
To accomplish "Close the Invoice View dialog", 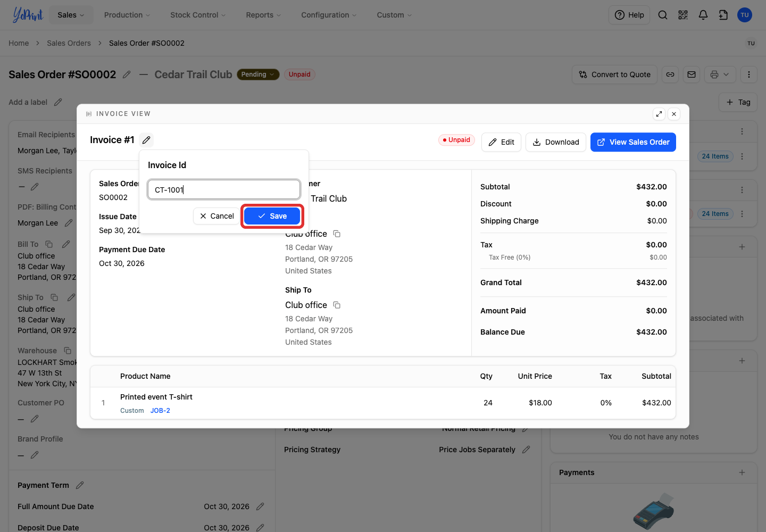I will 674,114.
